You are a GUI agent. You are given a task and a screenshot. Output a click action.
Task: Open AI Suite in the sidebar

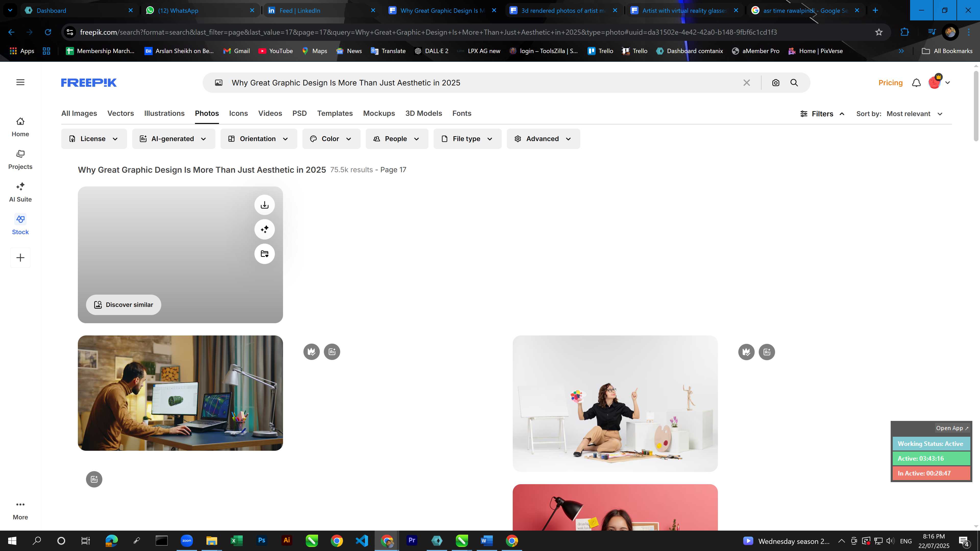[20, 192]
